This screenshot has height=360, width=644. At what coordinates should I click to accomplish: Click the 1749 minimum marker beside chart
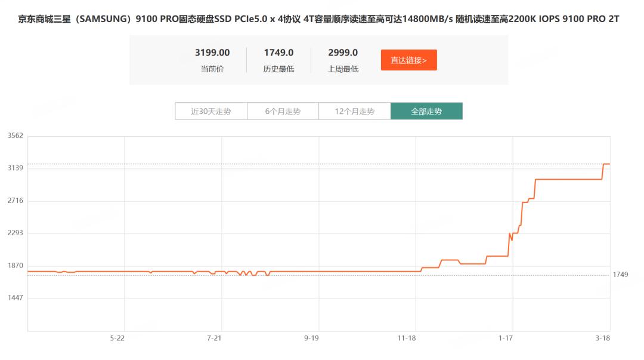click(620, 275)
